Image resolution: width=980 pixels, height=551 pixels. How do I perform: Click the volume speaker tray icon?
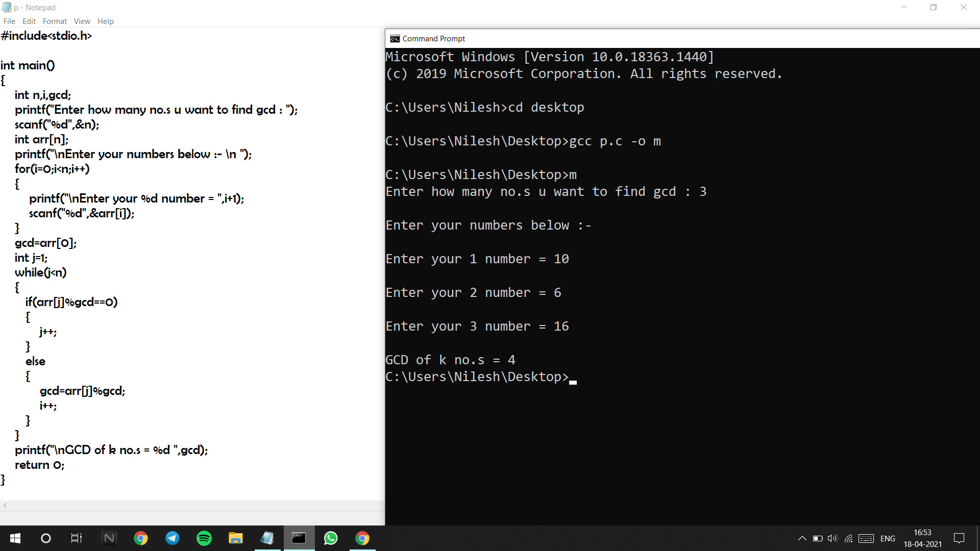click(x=832, y=538)
